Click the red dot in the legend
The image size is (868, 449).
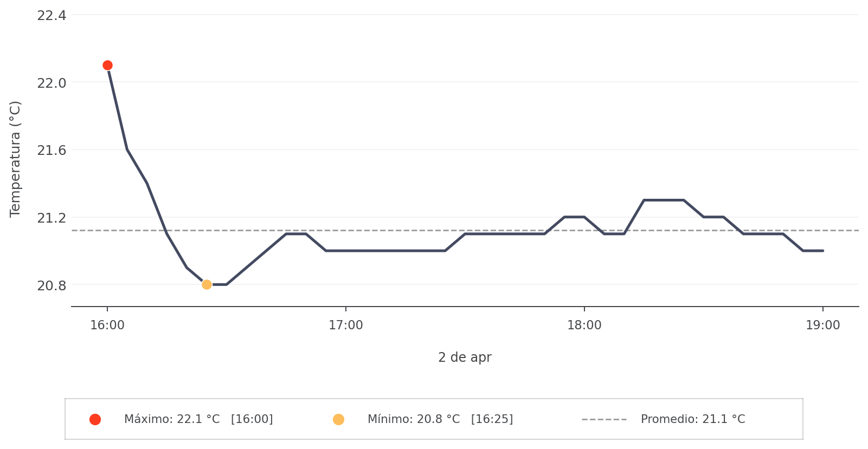point(95,419)
